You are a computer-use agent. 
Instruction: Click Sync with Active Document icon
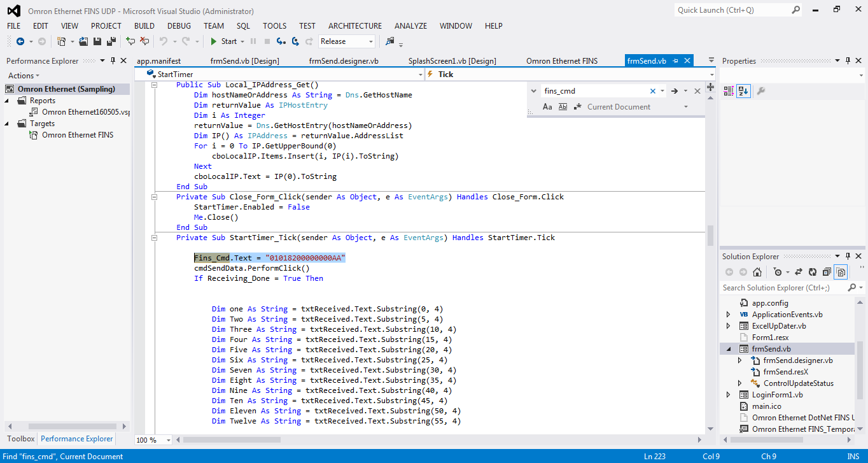799,272
